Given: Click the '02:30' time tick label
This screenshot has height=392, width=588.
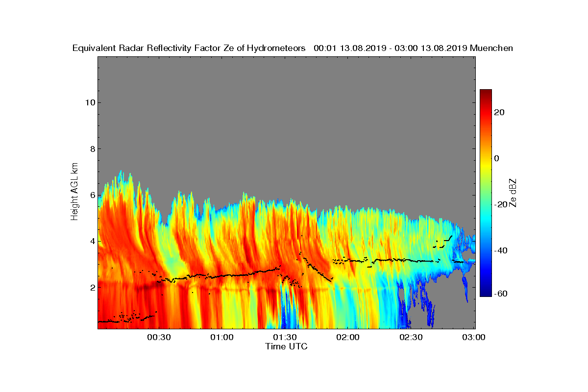Looking at the screenshot, I should pyautogui.click(x=411, y=338).
